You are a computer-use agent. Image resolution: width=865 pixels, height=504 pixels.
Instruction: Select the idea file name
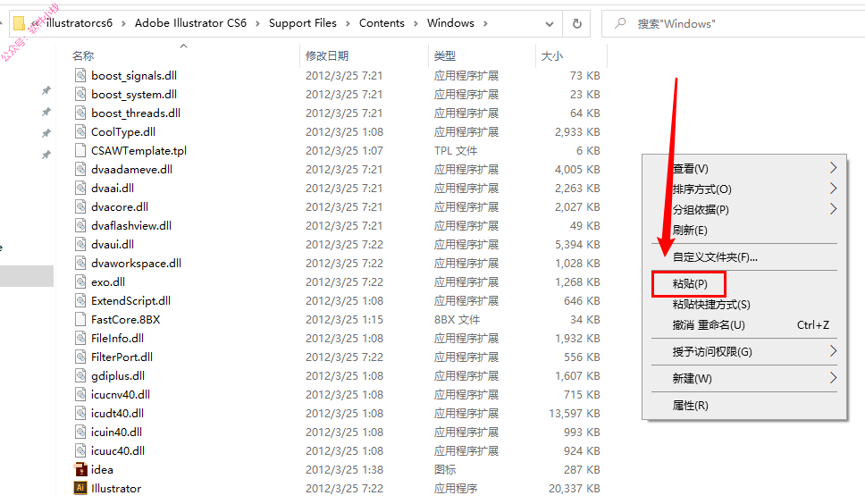pyautogui.click(x=102, y=470)
